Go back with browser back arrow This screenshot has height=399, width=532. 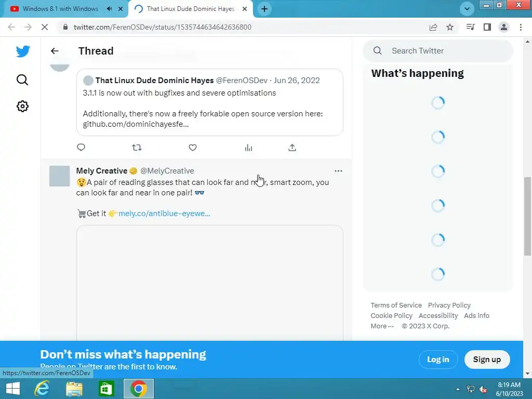pos(11,27)
